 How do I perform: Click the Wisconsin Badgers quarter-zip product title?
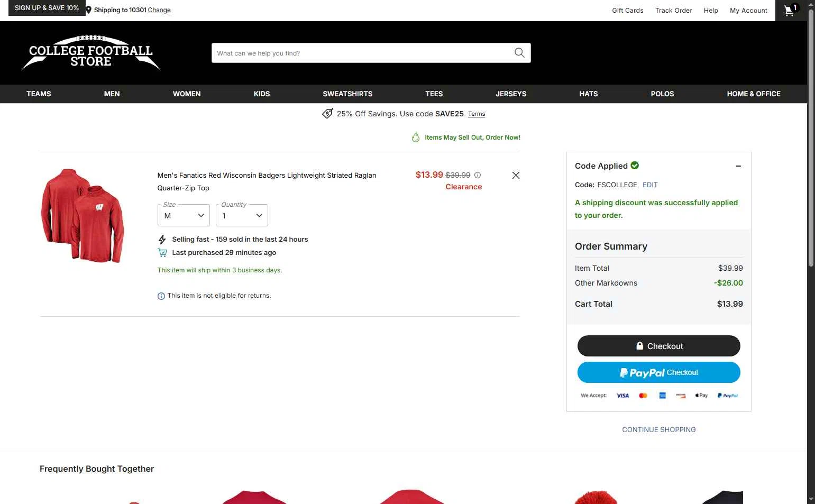click(267, 181)
